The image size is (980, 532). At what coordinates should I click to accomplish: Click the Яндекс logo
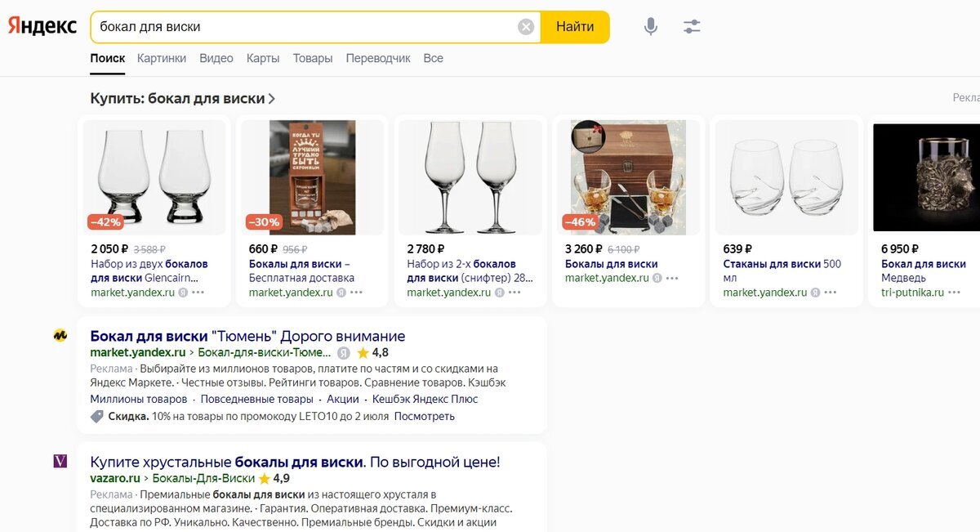point(41,25)
